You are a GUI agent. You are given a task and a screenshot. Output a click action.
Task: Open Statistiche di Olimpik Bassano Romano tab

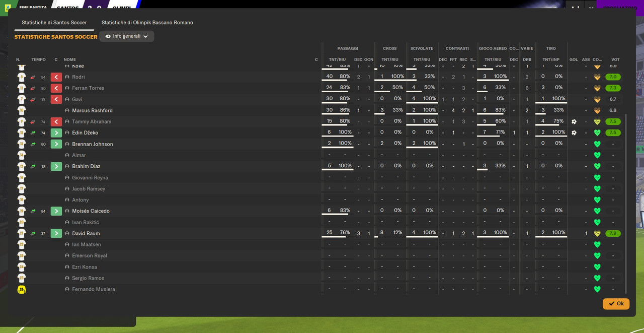[147, 23]
